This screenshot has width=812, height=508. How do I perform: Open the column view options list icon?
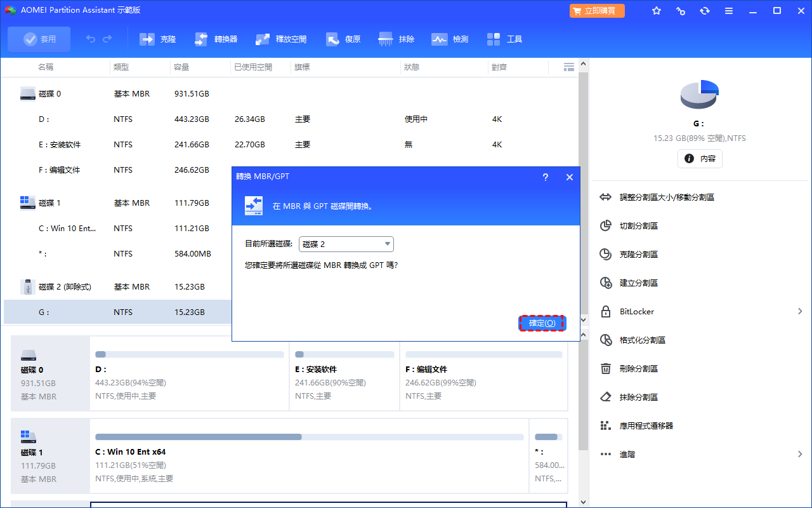coord(568,67)
